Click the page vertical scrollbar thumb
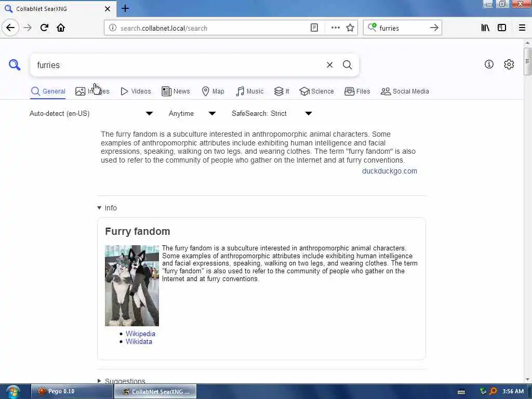The width and height of the screenshot is (532, 399). [x=527, y=61]
